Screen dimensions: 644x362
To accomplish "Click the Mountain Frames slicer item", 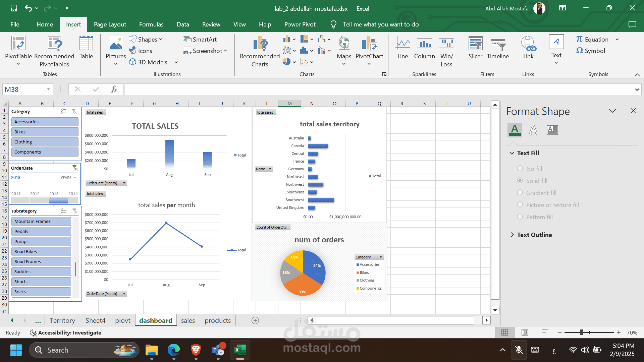I will (41, 221).
